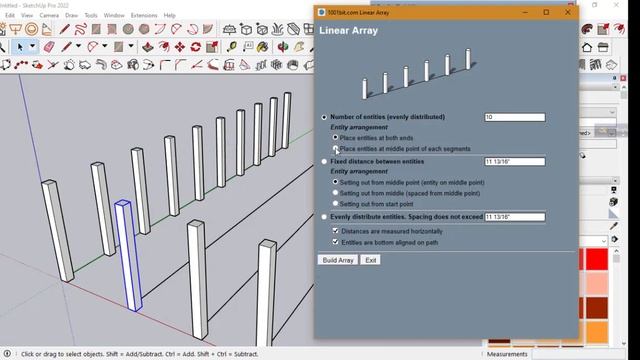
Task: Click the house-shaped icon in right toolbar
Action: (x=587, y=47)
